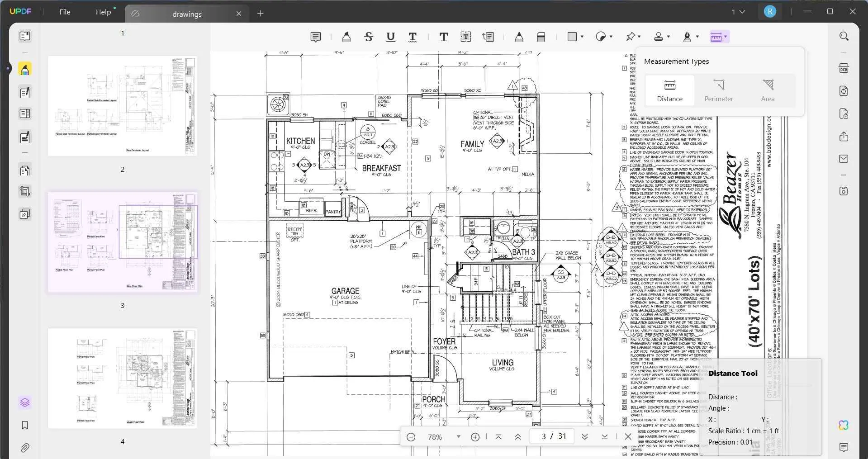
Task: Open the Comments list panel icon
Action: click(x=844, y=448)
